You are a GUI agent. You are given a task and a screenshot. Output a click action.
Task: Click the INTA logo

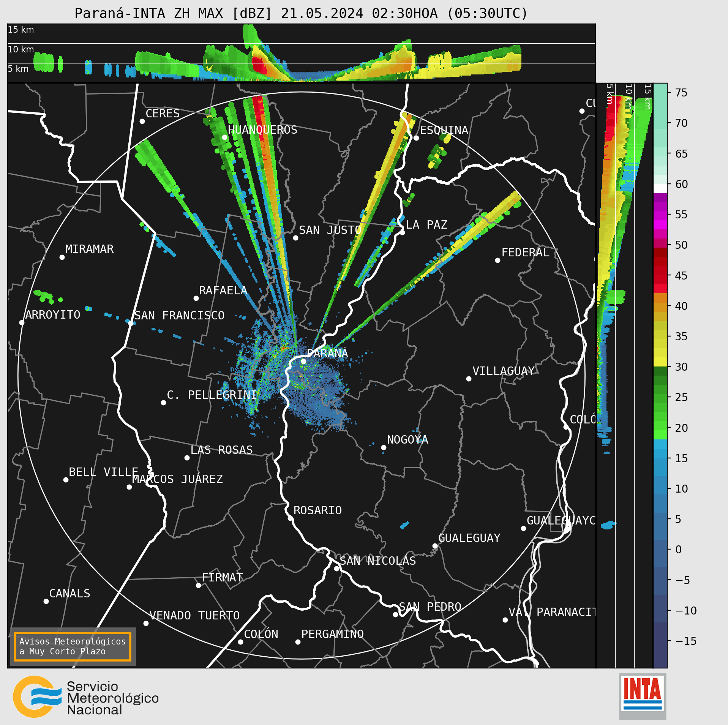(643, 696)
